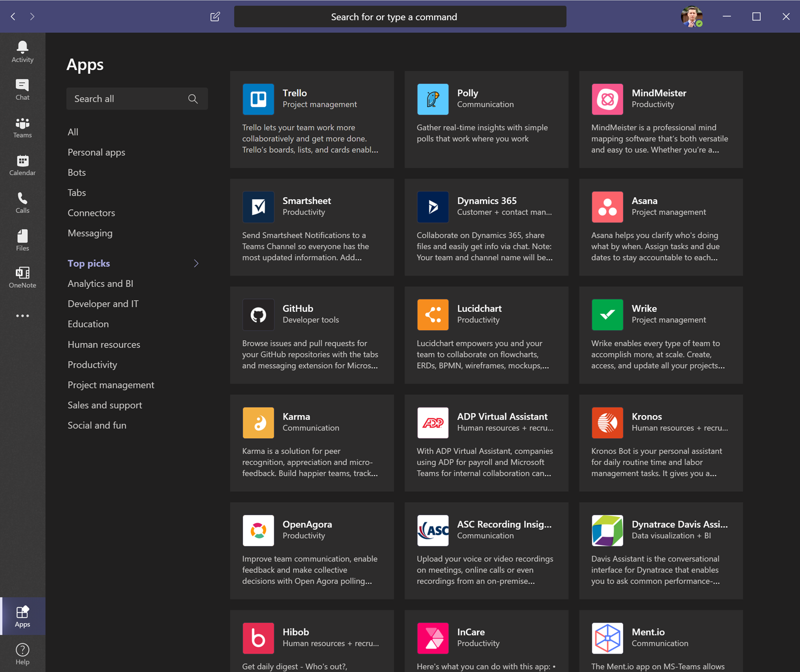Click the GitHub octocat icon

click(258, 315)
